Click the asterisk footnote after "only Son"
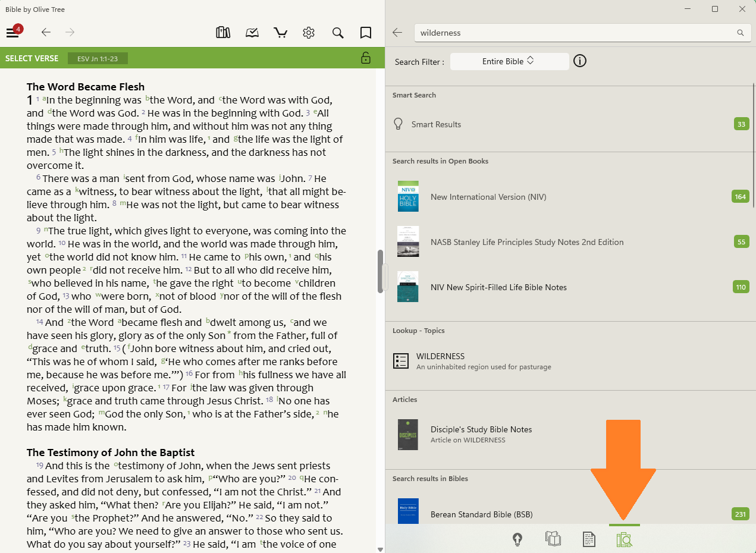The image size is (756, 553). coord(229,334)
